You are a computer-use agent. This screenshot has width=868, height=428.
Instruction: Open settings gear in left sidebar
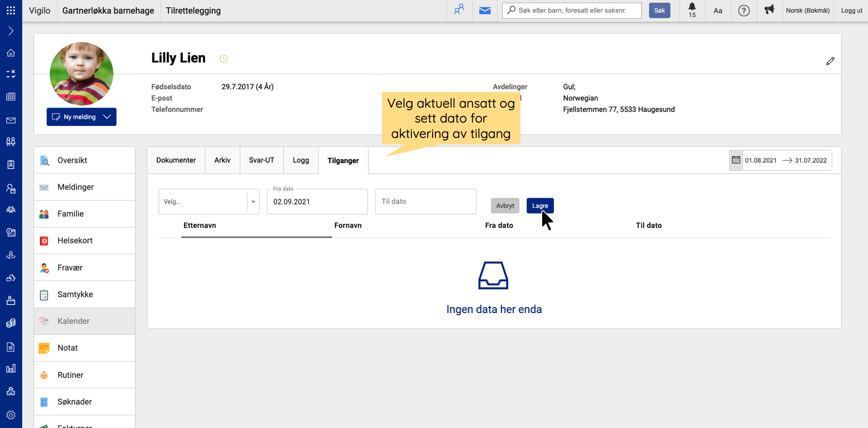click(x=11, y=415)
